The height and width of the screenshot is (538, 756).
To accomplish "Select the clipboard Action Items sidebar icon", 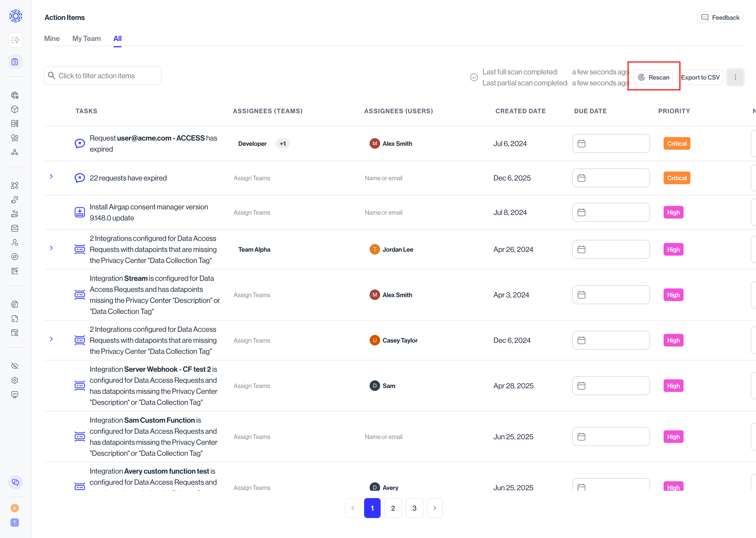I will click(15, 62).
